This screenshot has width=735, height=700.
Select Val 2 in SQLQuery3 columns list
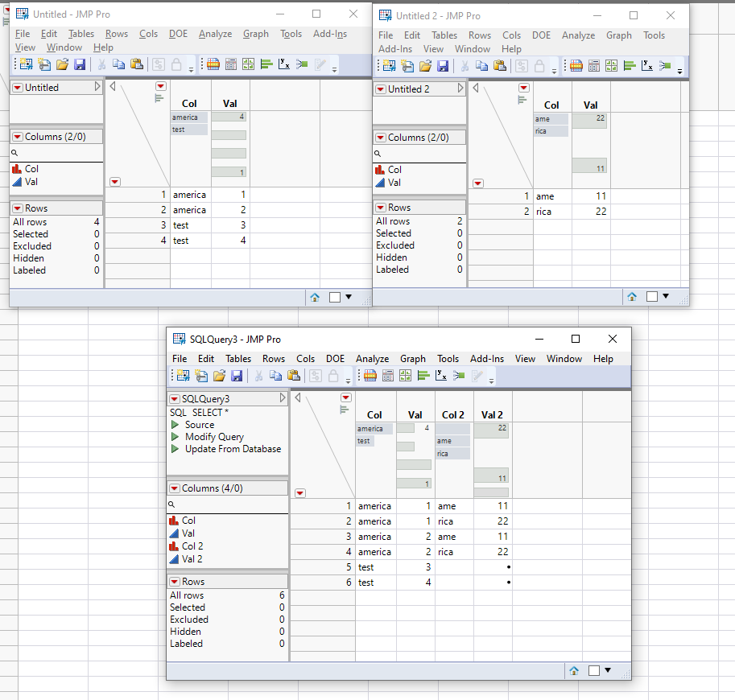192,559
